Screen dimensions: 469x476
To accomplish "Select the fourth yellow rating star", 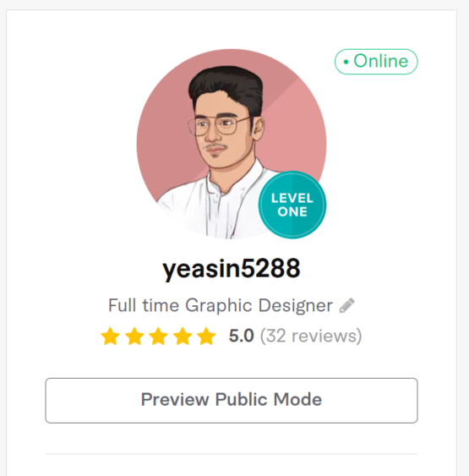I will (183, 336).
